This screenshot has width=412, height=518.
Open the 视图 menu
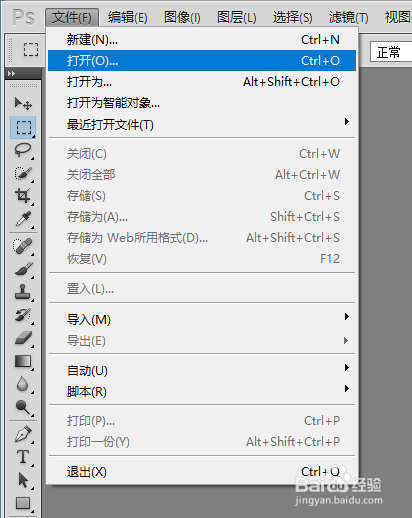[x=397, y=17]
